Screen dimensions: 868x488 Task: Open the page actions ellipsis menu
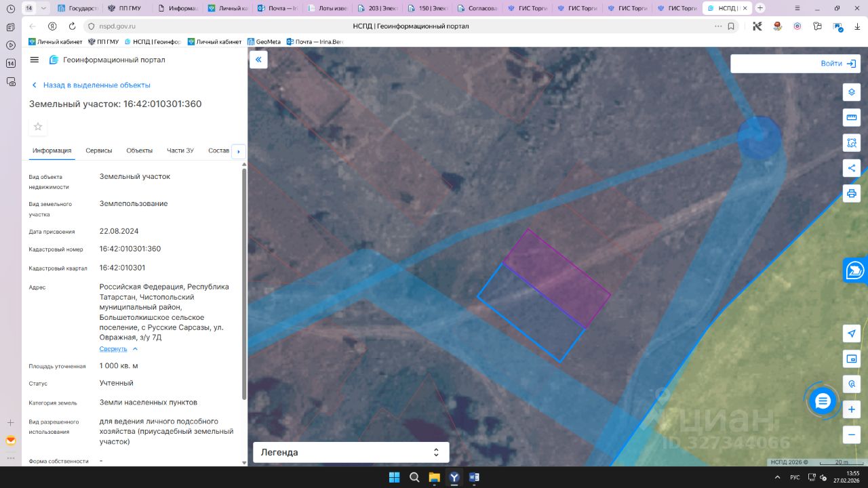click(x=718, y=26)
